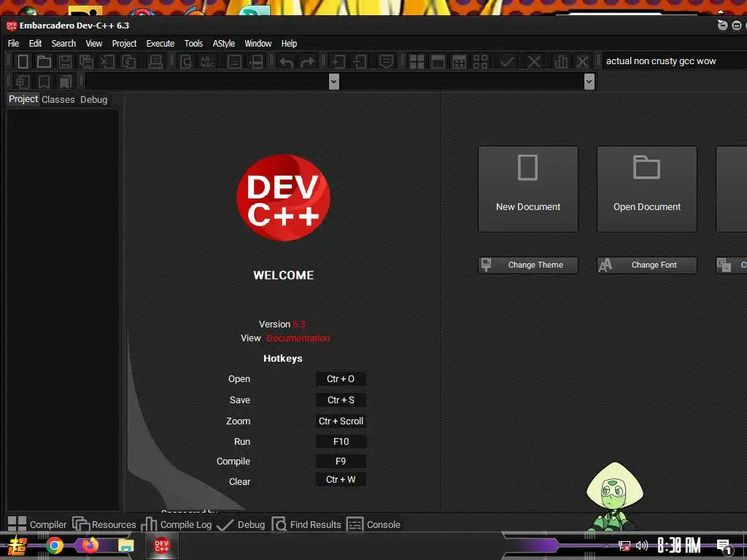Open Firefox from the taskbar

pyautogui.click(x=90, y=545)
